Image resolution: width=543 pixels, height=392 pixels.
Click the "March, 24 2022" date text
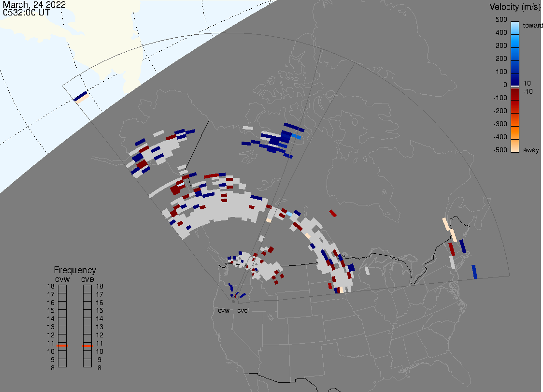(x=34, y=5)
